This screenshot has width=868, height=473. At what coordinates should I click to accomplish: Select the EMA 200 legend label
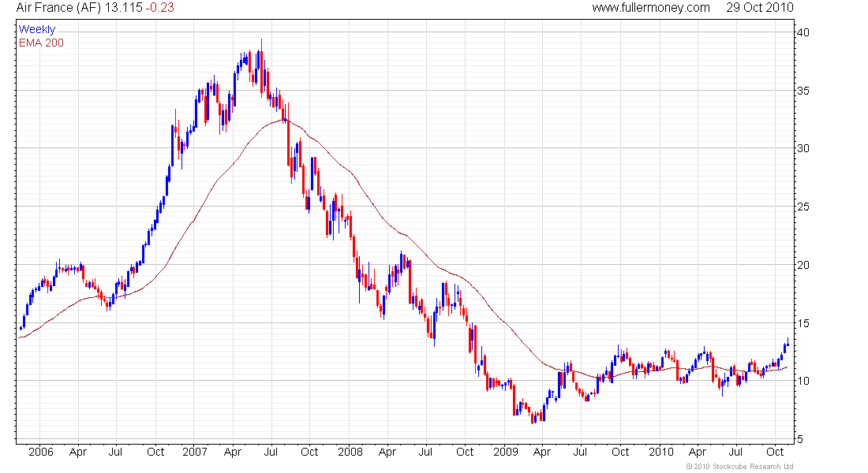click(41, 43)
